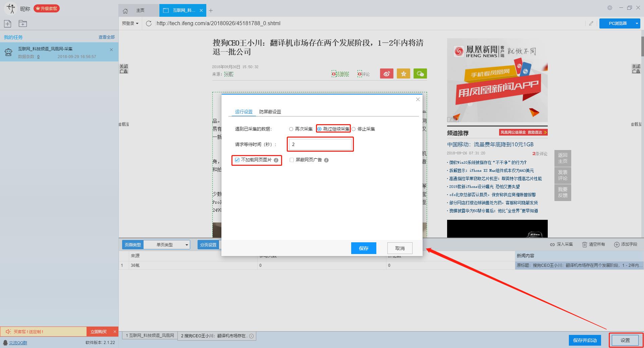Click the robot task icon in sidebar
This screenshot has height=348, width=644.
(8, 52)
